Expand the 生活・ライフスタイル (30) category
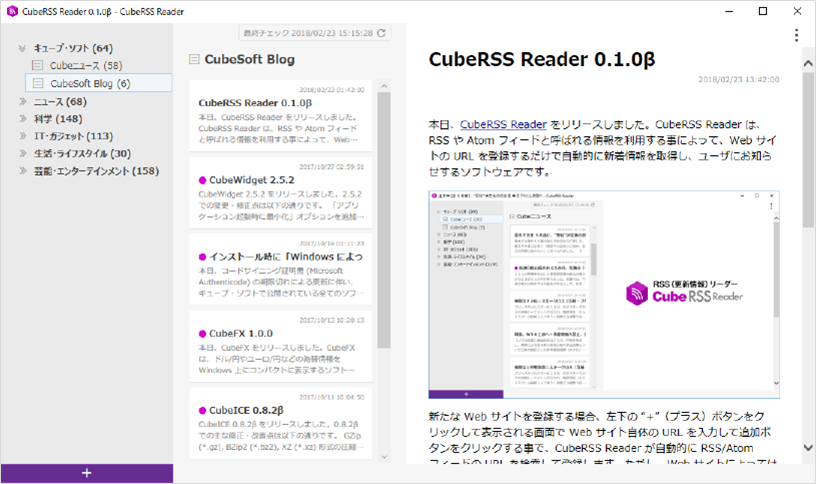 (22, 153)
